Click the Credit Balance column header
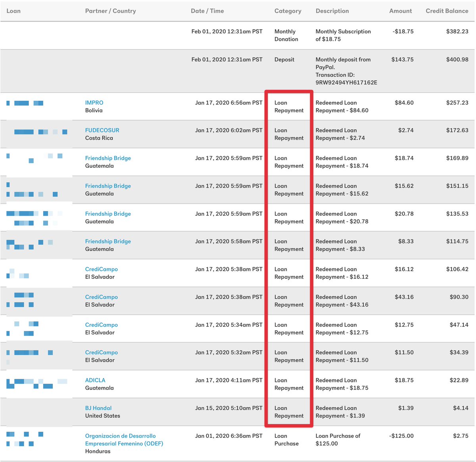 click(447, 11)
